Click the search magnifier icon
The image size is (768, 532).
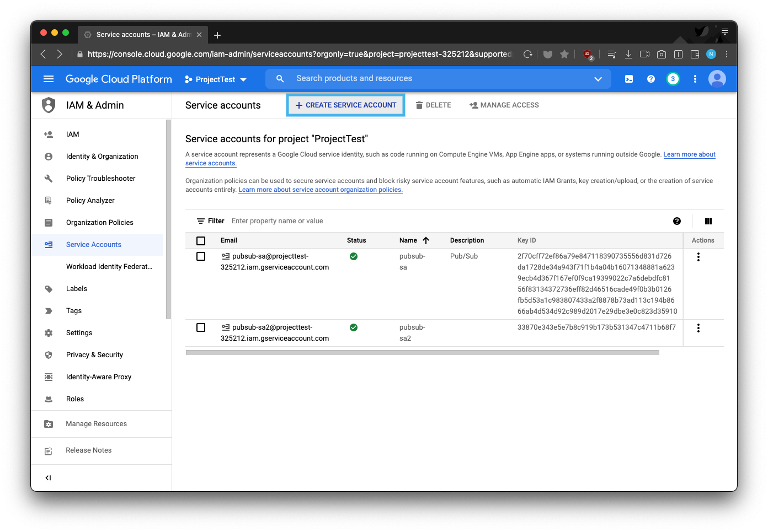(x=280, y=79)
